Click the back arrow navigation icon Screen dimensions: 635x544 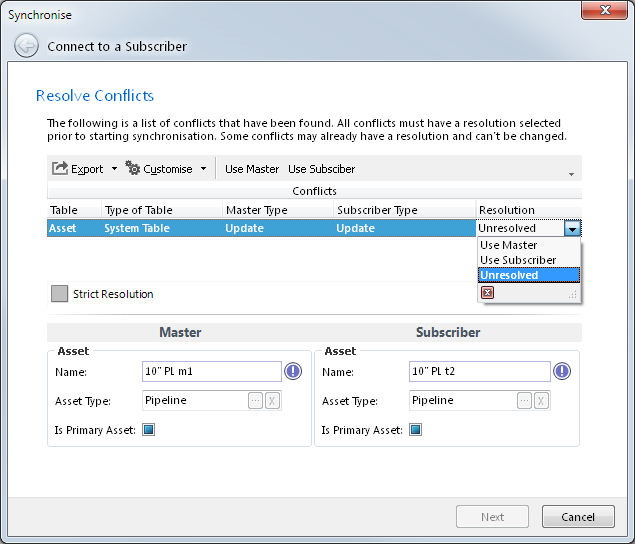coord(27,46)
